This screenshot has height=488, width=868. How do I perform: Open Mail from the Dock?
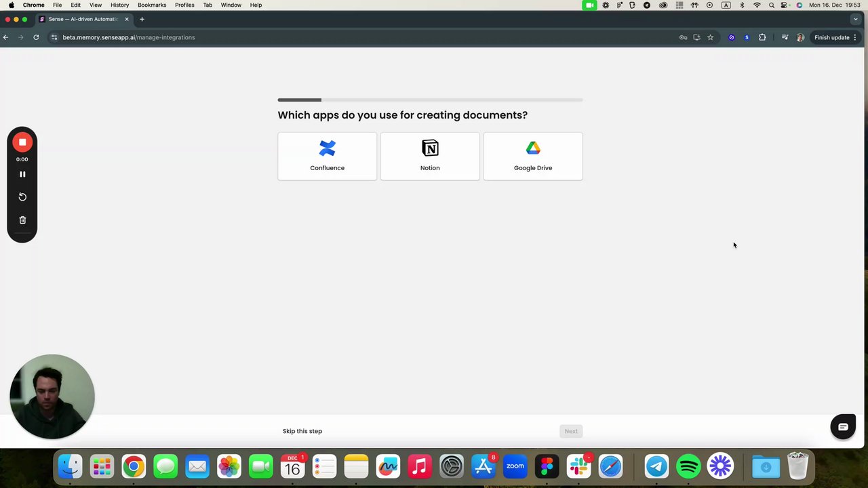[x=197, y=466]
